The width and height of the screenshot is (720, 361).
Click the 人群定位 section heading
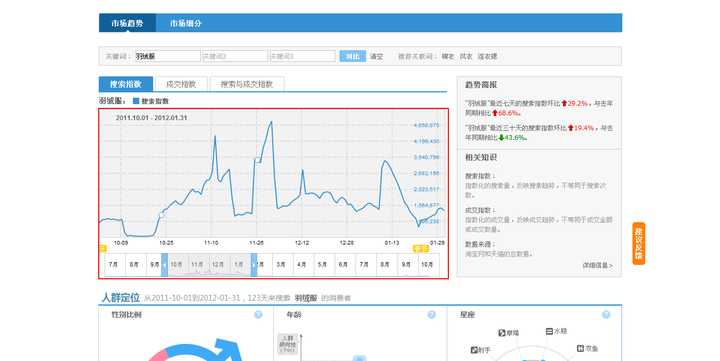pyautogui.click(x=120, y=298)
